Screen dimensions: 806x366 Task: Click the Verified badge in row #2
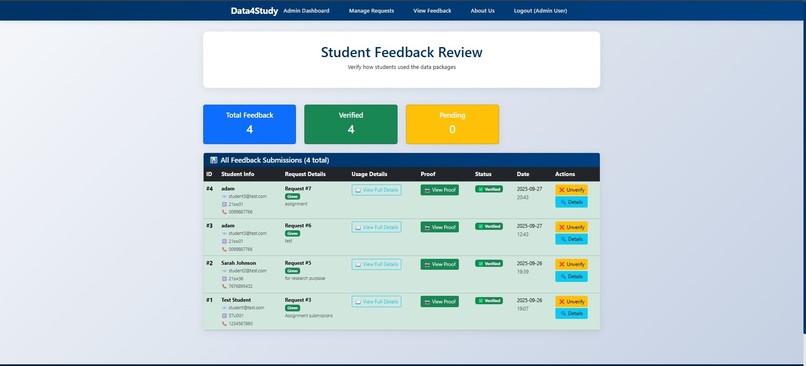pos(489,263)
